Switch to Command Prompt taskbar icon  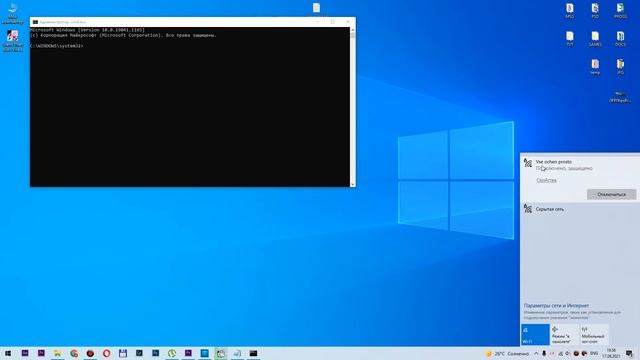coord(253,353)
